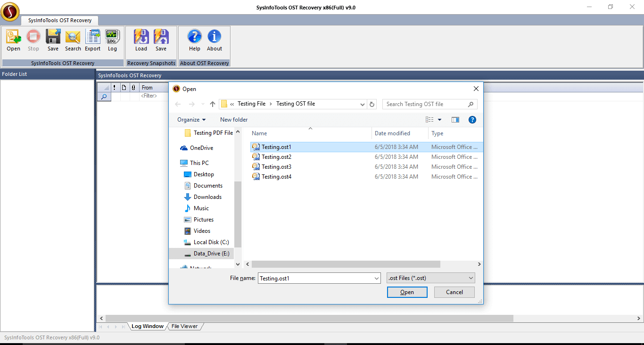Open the File name dropdown list

377,278
